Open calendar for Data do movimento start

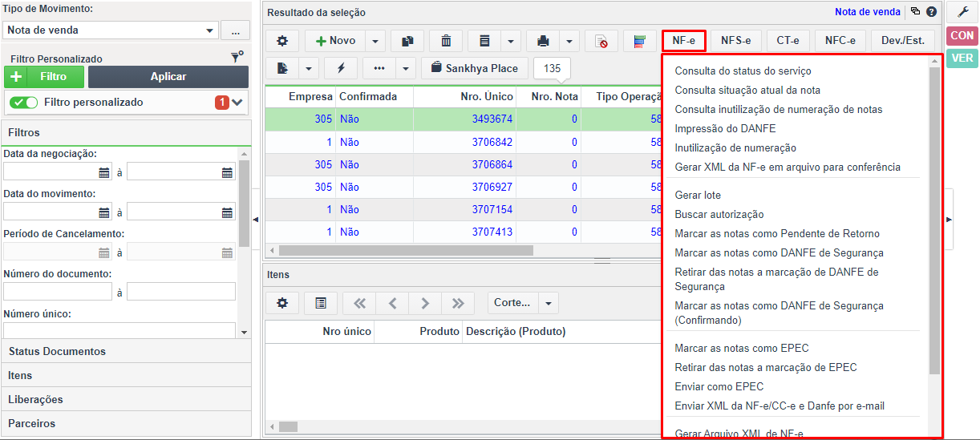[x=103, y=212]
